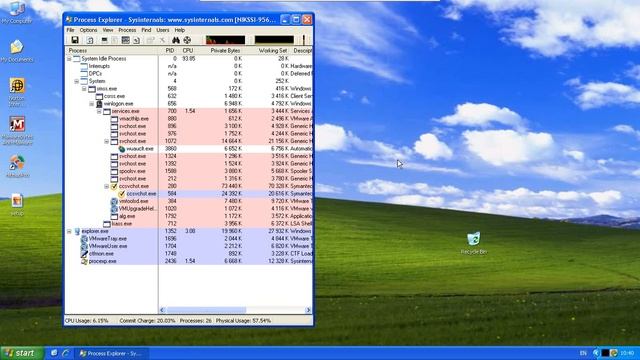This screenshot has width=640, height=360.
Task: Click the Recycle Bin desktop icon
Action: (473, 243)
